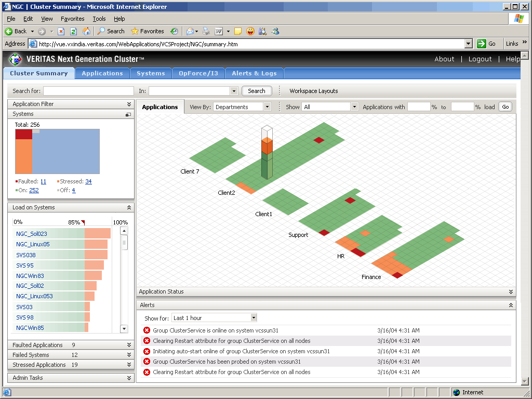Screen dimensions: 532x399
Task: Expand the Faulted Applications panel
Action: (x=129, y=345)
